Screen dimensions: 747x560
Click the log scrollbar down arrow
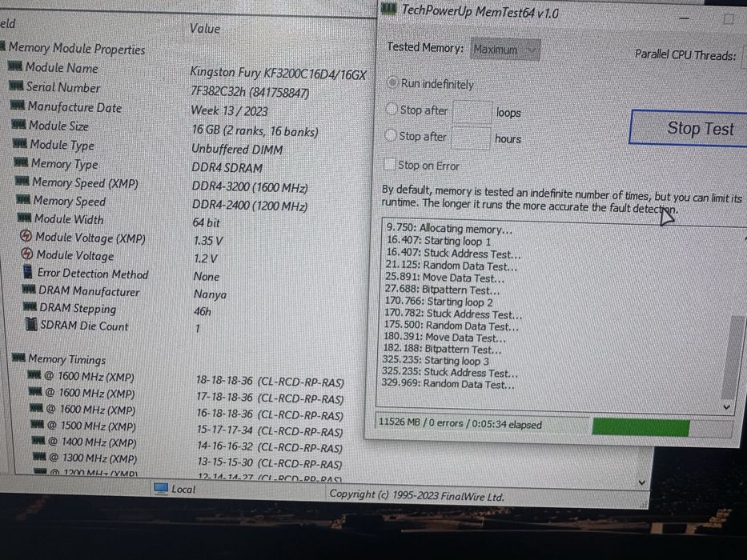click(x=727, y=408)
